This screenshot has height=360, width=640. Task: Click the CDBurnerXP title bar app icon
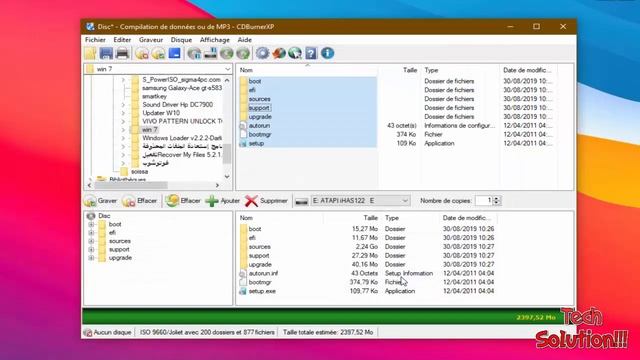point(90,27)
